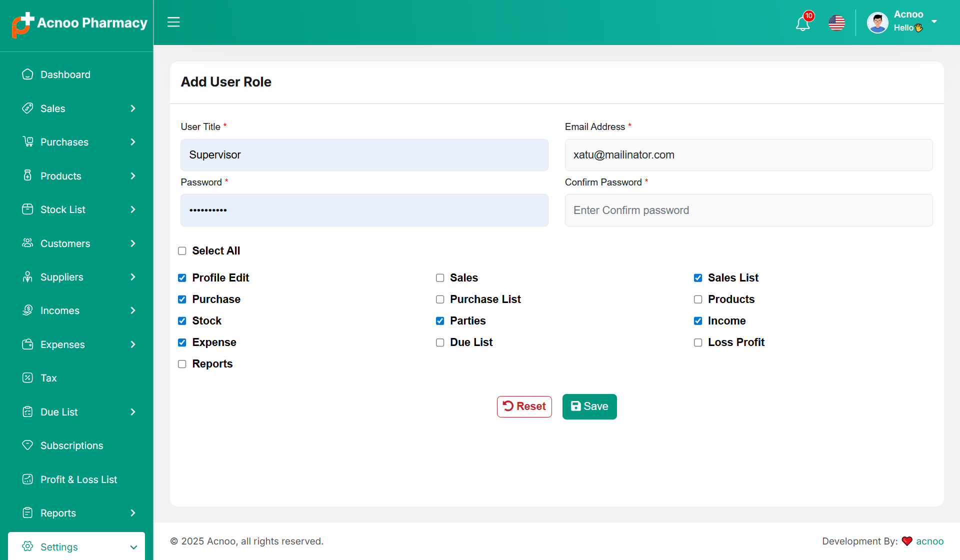
Task: Click the Tax sidebar icon
Action: pyautogui.click(x=27, y=378)
